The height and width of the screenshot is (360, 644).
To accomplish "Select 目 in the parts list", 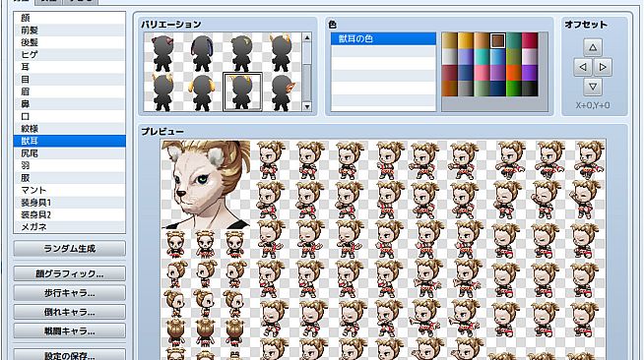I will 69,79.
